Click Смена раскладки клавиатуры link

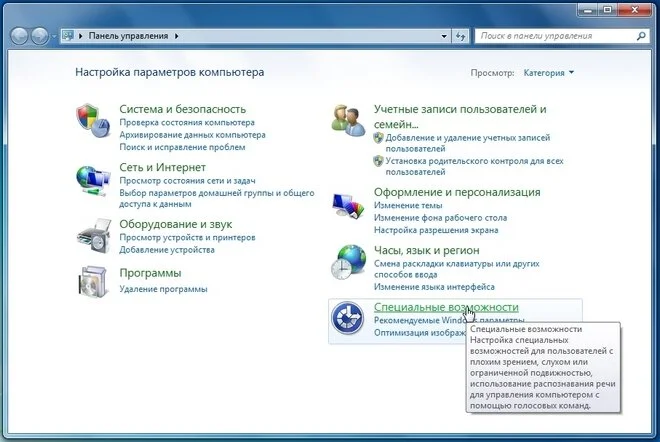457,269
